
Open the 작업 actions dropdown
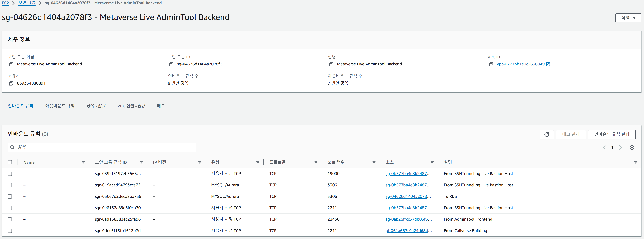pyautogui.click(x=628, y=18)
